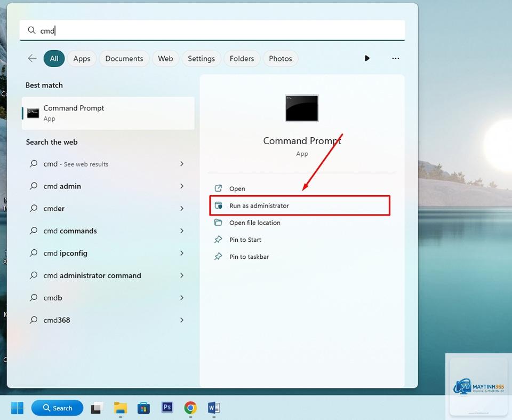Click the pin icon for Pin to taskbar
The height and width of the screenshot is (420, 512).
pyautogui.click(x=218, y=257)
